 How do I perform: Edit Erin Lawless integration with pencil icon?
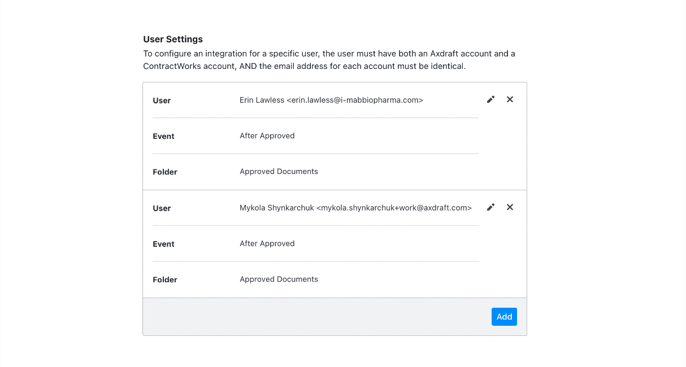491,100
